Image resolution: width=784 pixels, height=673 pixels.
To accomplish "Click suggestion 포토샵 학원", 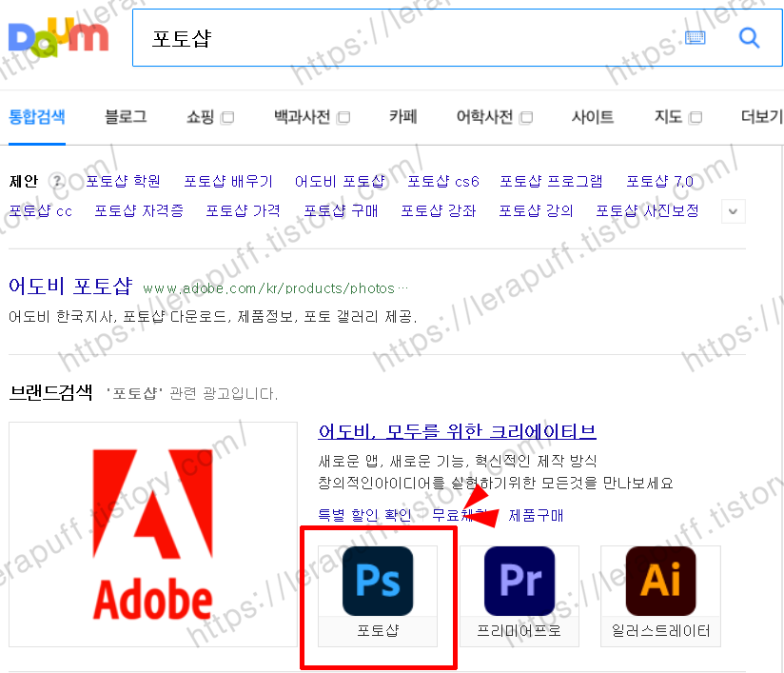I will (x=123, y=181).
